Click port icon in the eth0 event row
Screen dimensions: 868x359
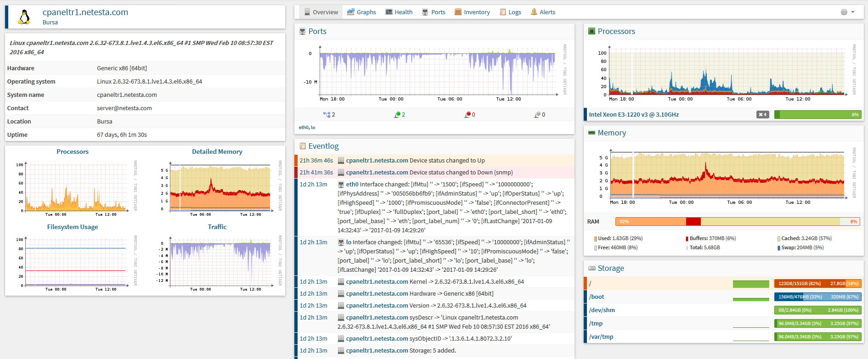[x=341, y=185]
